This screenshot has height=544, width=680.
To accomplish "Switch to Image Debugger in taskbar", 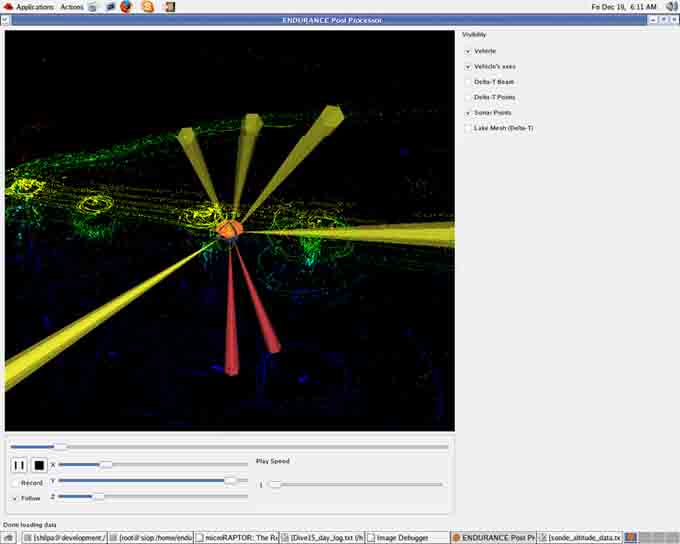I will click(408, 538).
